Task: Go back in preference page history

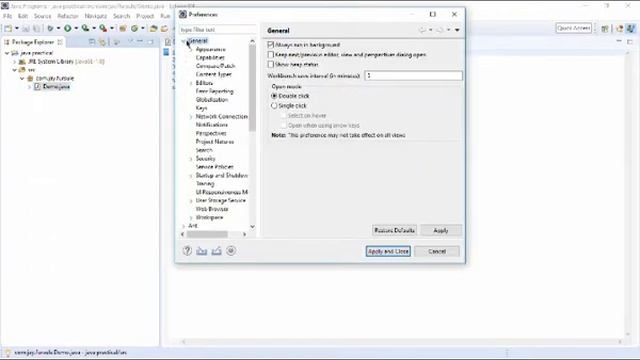Action: tap(422, 30)
